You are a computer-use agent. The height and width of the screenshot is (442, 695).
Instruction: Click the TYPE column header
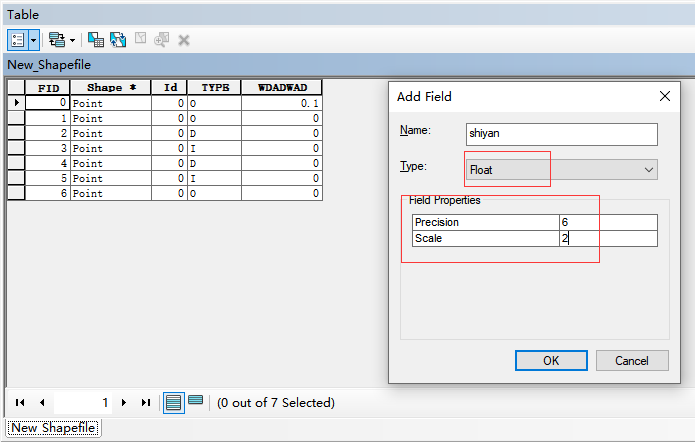(214, 88)
